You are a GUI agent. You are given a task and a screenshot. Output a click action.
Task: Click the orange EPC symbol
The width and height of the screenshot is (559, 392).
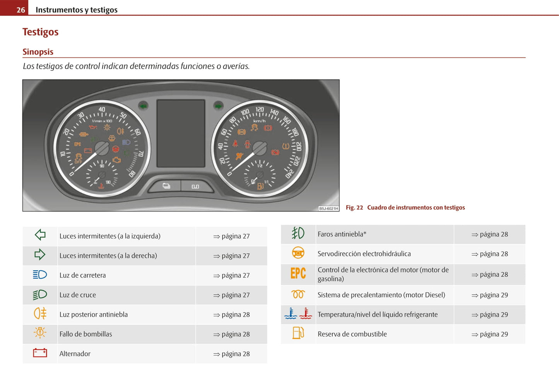[x=298, y=273]
